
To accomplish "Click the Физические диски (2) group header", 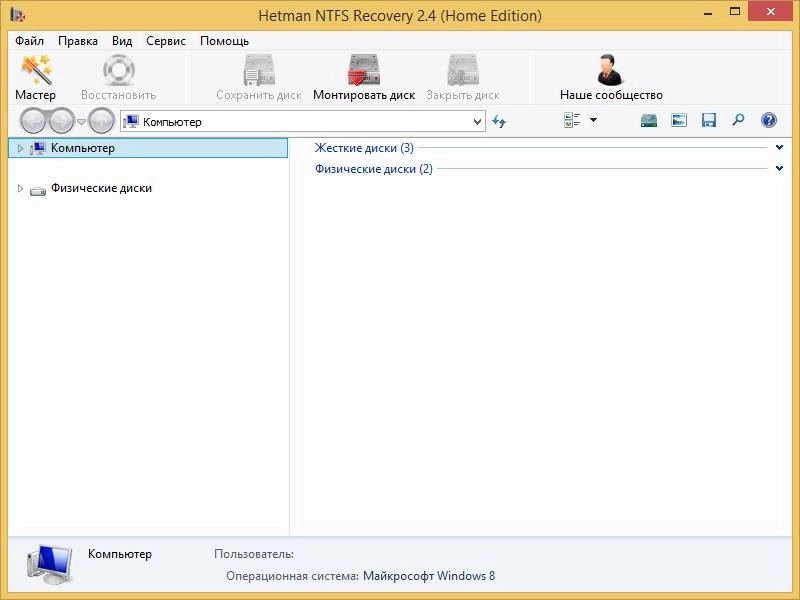I will 373,169.
